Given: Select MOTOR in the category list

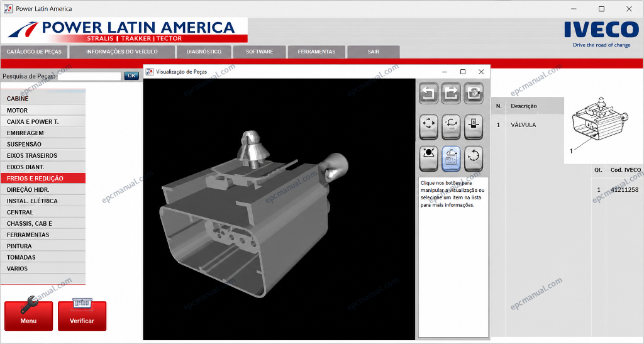Looking at the screenshot, I should click(43, 111).
